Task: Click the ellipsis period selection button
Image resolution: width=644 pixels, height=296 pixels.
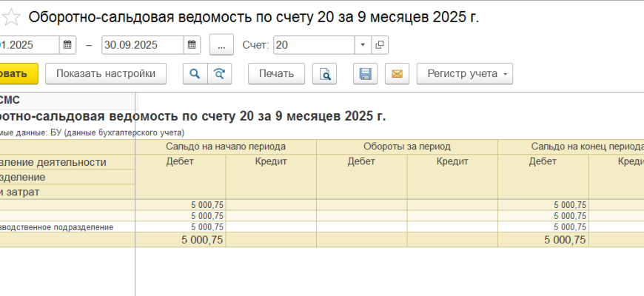Action: [x=221, y=45]
